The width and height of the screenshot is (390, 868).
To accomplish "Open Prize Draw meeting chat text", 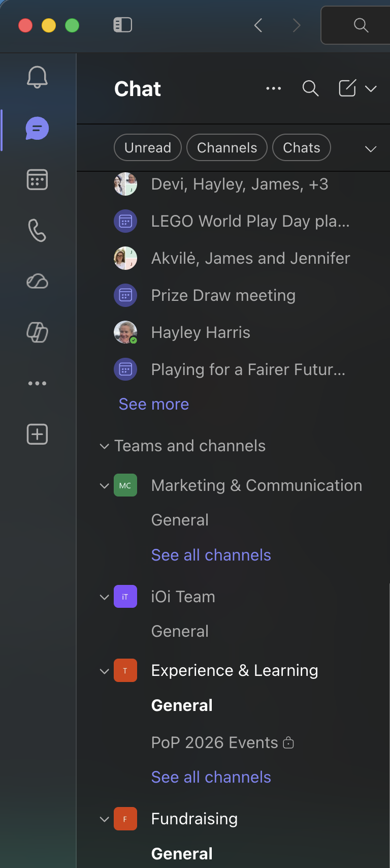I will 223,295.
